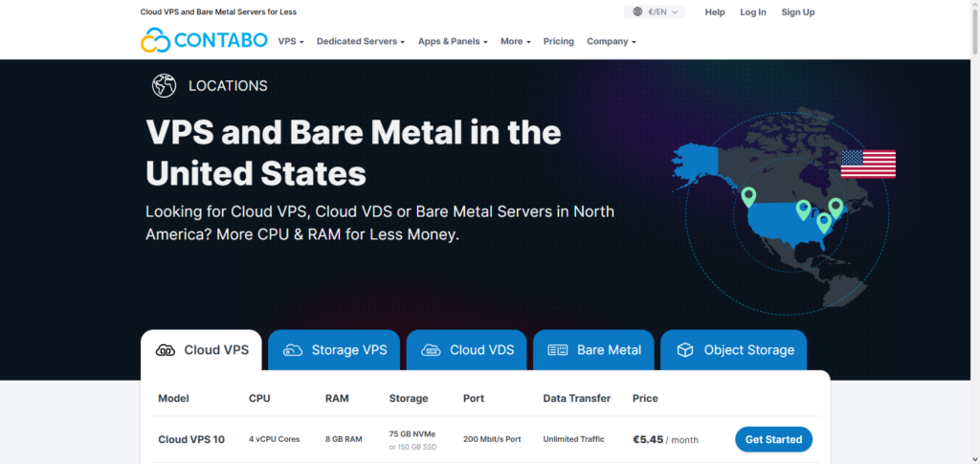Expand the Company menu
980x464 pixels.
pyautogui.click(x=611, y=42)
